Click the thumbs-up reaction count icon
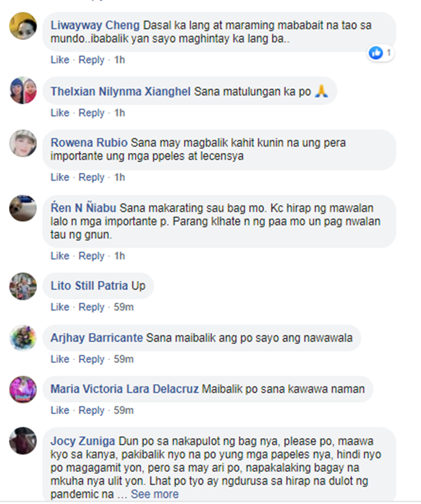This screenshot has height=504, width=421. [x=376, y=53]
